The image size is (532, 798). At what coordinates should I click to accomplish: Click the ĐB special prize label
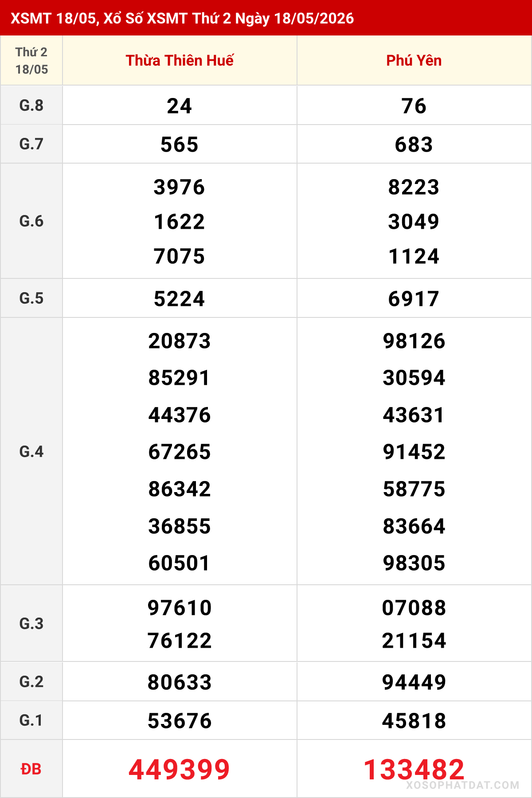31,769
